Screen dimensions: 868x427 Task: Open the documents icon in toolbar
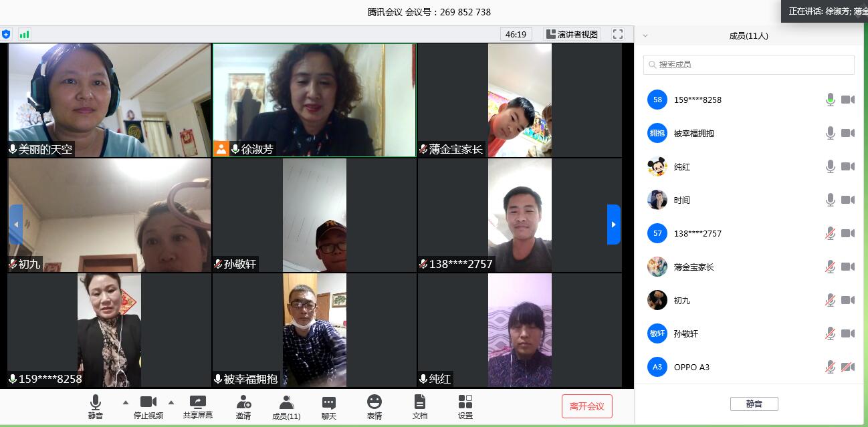point(420,402)
